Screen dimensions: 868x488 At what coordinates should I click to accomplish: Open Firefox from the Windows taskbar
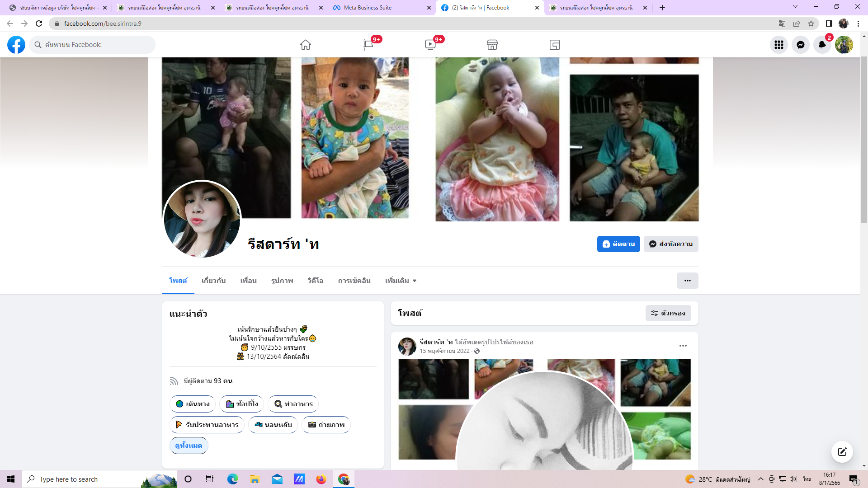[x=321, y=479]
